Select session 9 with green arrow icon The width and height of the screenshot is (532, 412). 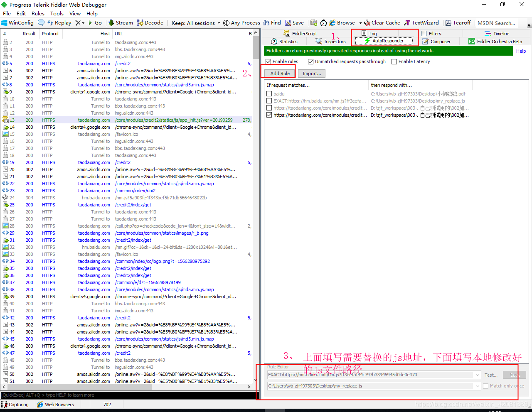(x=6, y=92)
